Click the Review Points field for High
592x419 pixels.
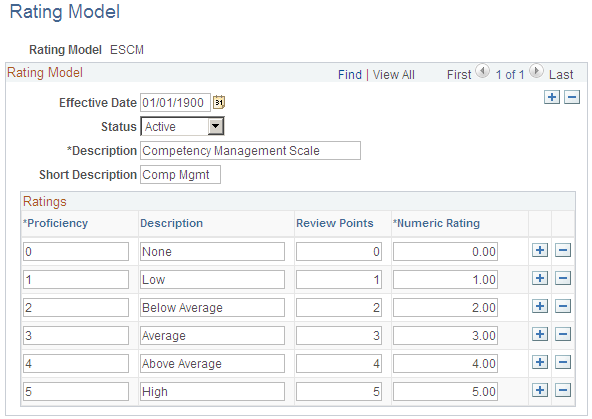click(x=339, y=391)
